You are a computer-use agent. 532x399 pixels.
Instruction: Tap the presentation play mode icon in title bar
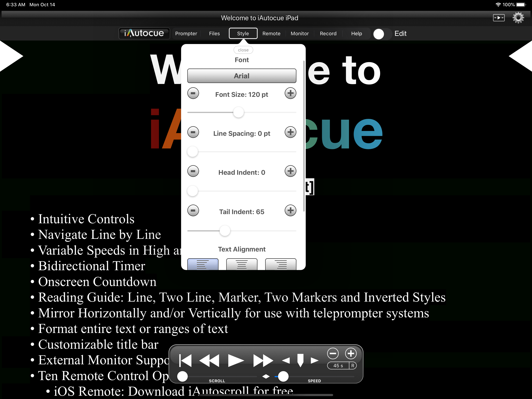pyautogui.click(x=499, y=18)
